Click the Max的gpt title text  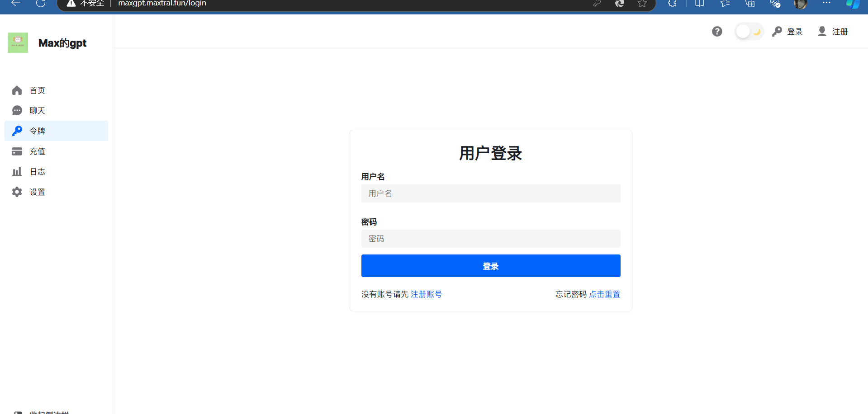[x=62, y=43]
